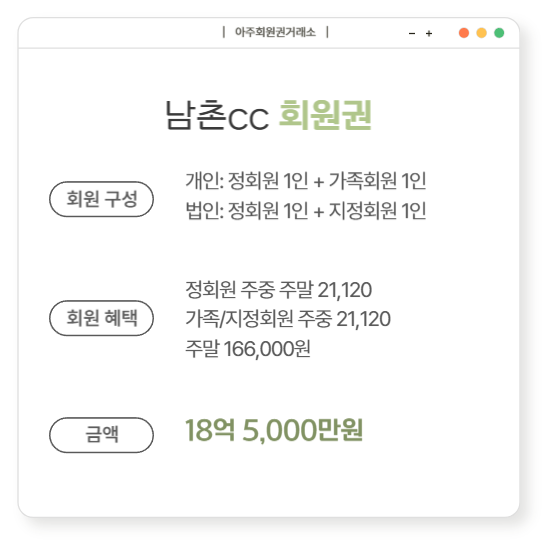Click the 아주회원권거래소 title text

[275, 32]
